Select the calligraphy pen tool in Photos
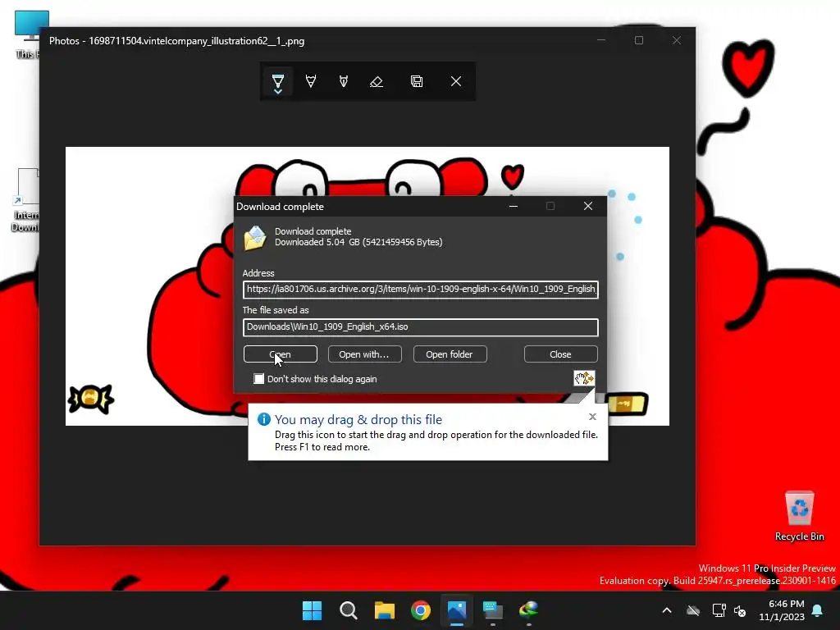840x630 pixels. (344, 81)
